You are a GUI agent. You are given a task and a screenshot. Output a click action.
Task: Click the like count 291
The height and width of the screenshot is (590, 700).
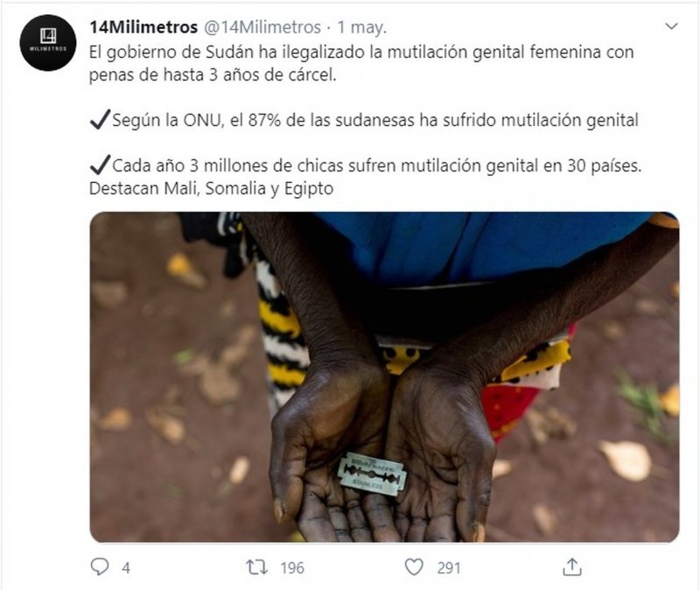coord(449,567)
